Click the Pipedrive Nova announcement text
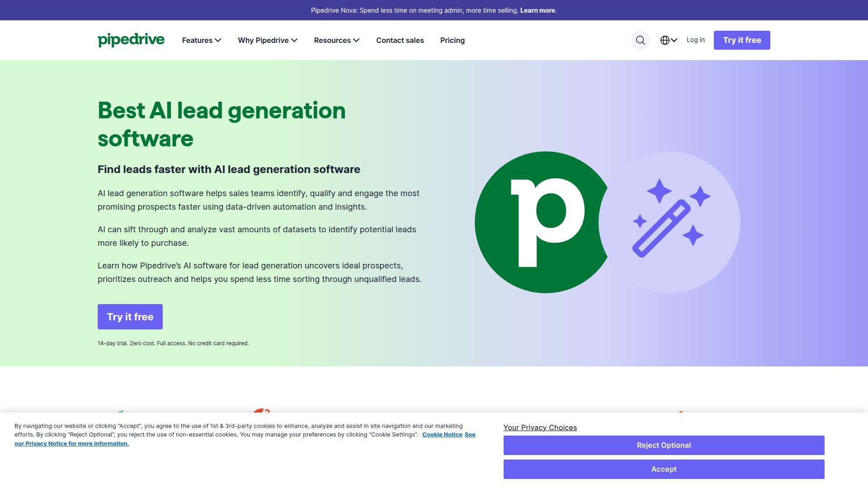This screenshot has height=488, width=868. pos(415,10)
